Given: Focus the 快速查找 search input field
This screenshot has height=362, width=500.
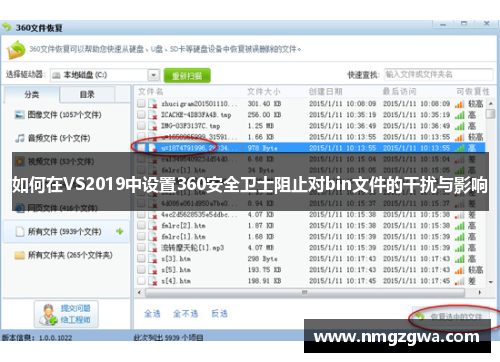Looking at the screenshot, I should click(x=438, y=74).
